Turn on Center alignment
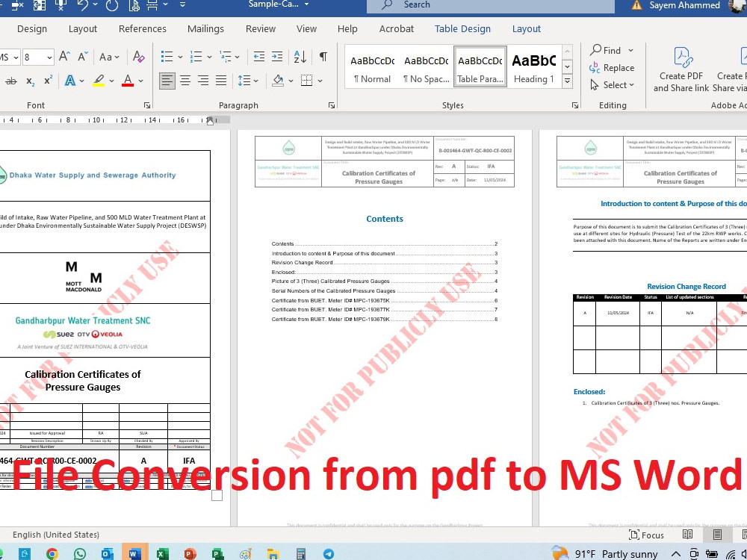Screen dimensions: 747x560 [185, 81]
